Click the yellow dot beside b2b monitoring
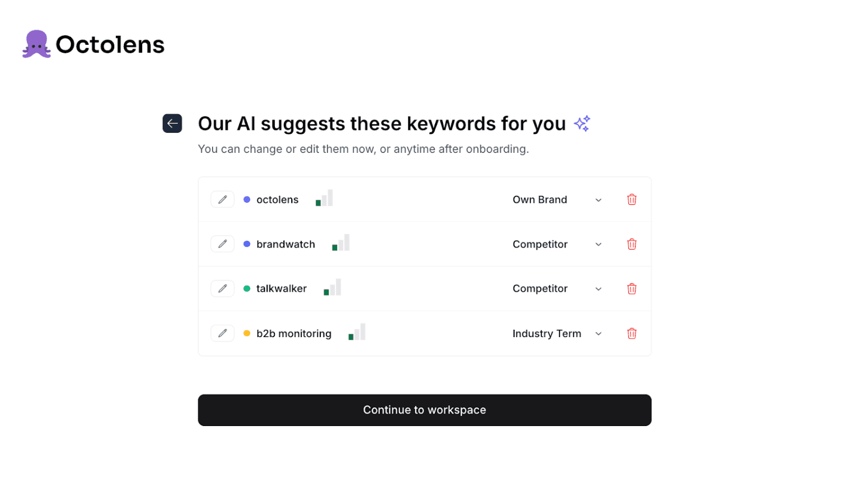This screenshot has height=477, width=868. coord(246,333)
